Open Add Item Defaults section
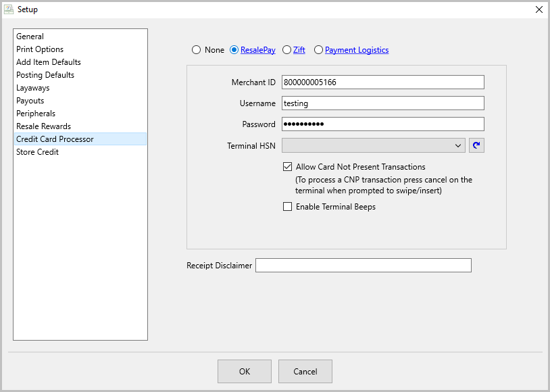The height and width of the screenshot is (392, 550). (80, 62)
